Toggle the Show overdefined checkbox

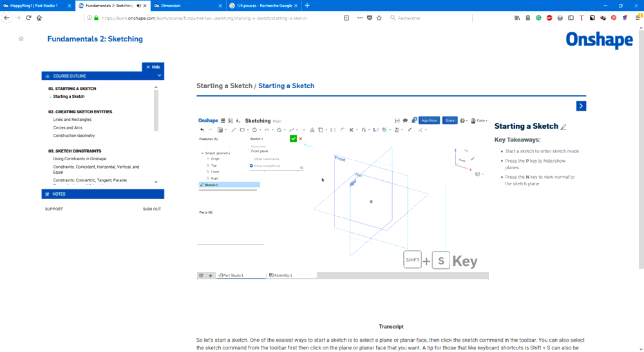[251, 166]
